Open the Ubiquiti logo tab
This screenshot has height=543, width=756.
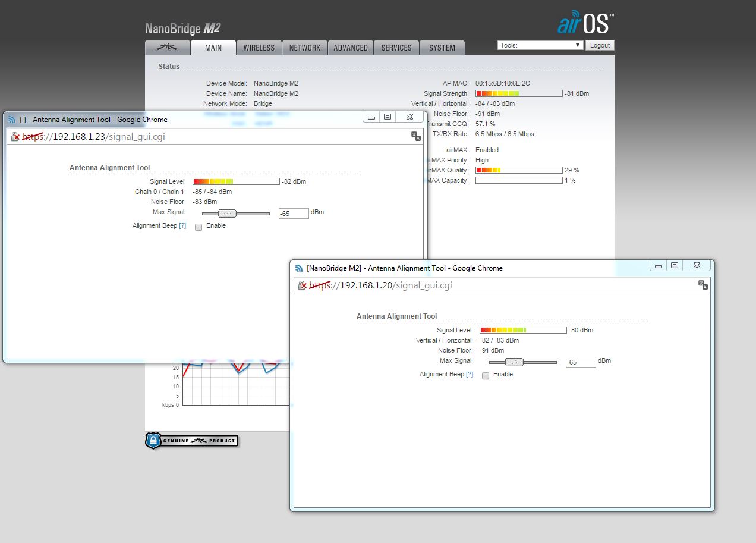click(168, 48)
